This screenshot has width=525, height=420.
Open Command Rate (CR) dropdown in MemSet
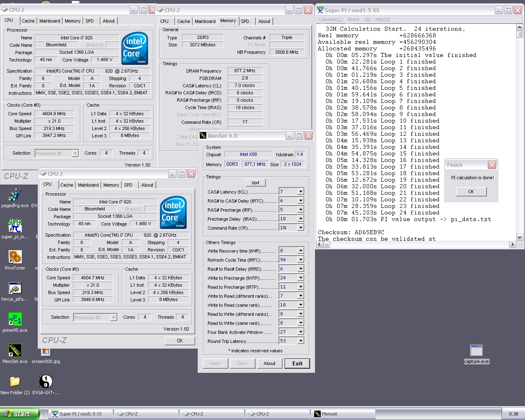(301, 228)
